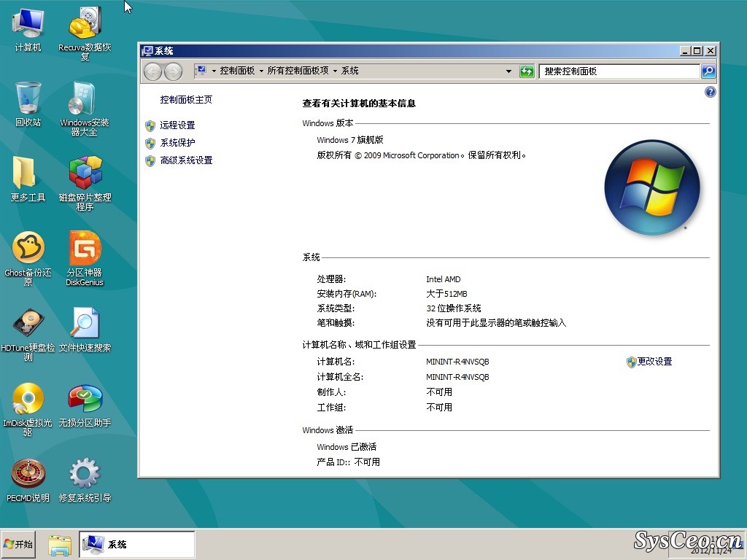Click computer name MININT-R4NVSQB value
Image resolution: width=747 pixels, height=560 pixels.
(x=457, y=362)
